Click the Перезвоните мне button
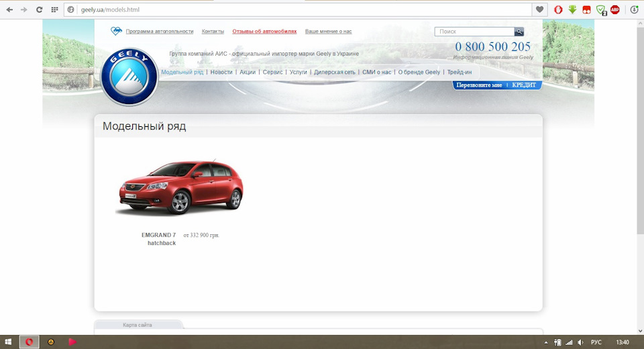The height and width of the screenshot is (349, 644). [479, 85]
